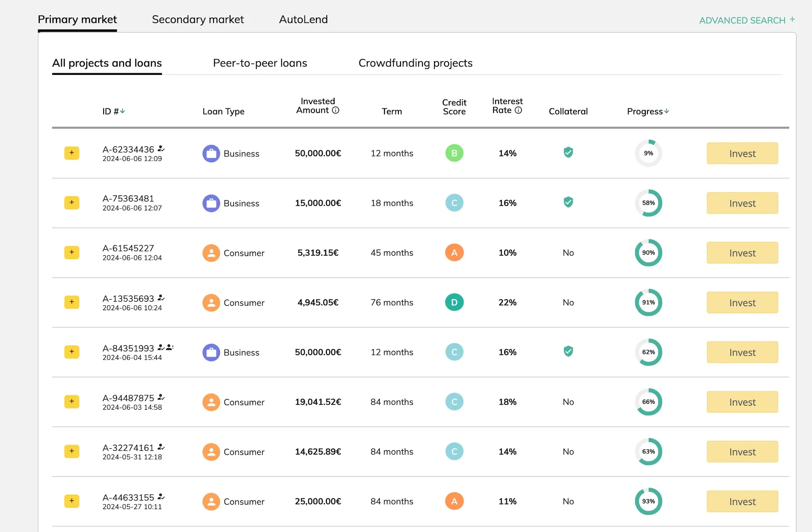Screen dimensions: 812x532
Task: Click the Invested Amount info icon
Action: pyautogui.click(x=335, y=110)
